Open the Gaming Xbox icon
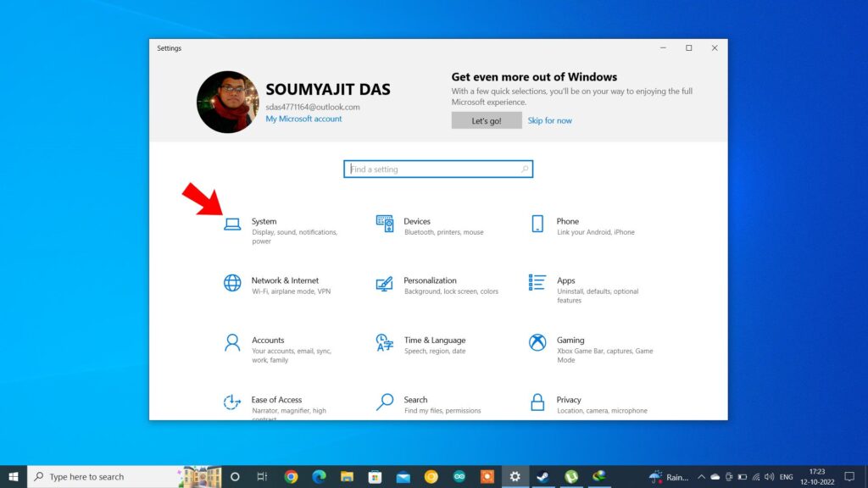The width and height of the screenshot is (868, 488). click(537, 342)
